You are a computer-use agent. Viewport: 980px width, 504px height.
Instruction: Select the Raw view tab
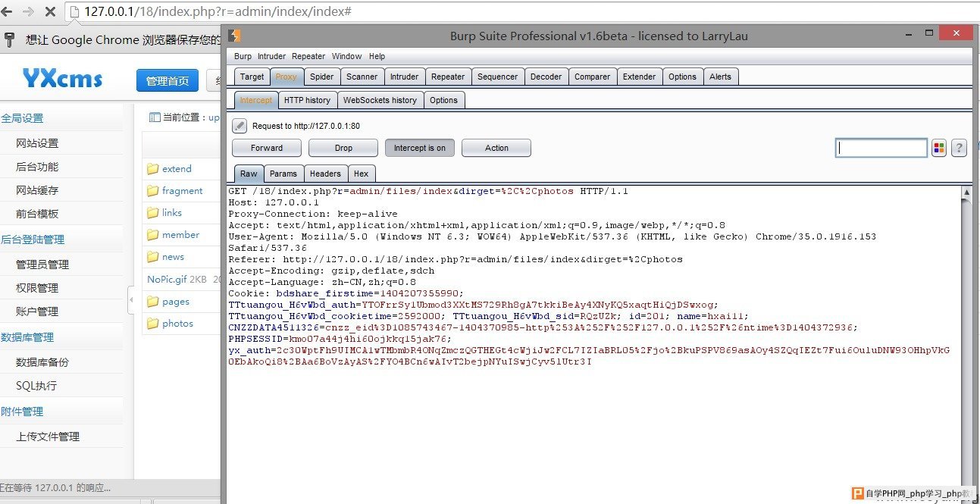[249, 174]
